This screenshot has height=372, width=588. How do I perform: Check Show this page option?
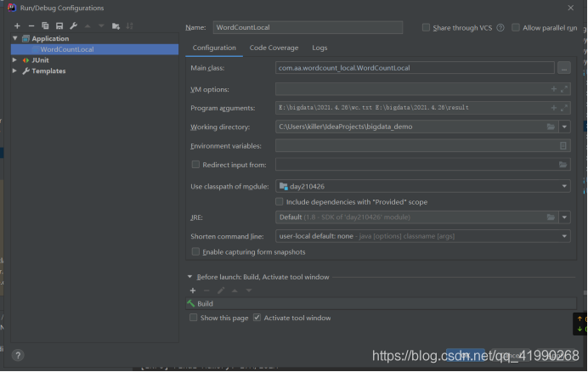tap(193, 318)
